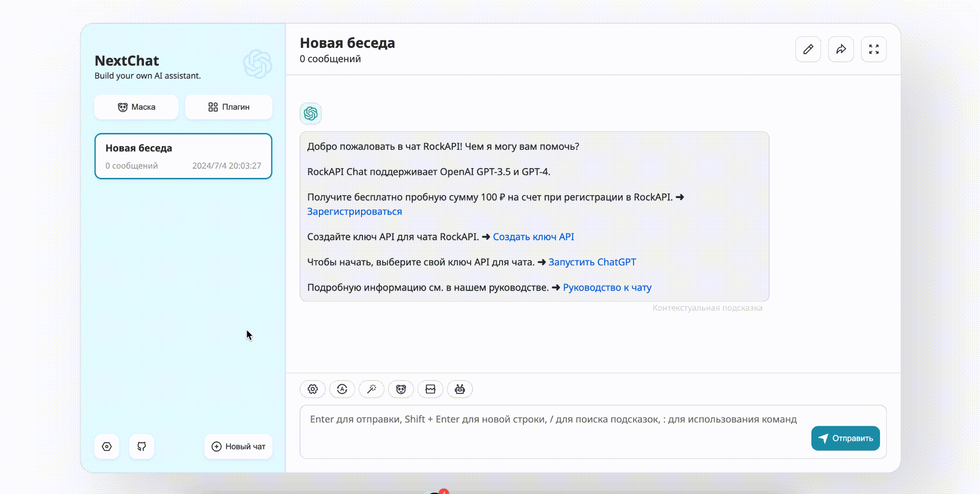Click the 0 сообщений count in header
Image resolution: width=980 pixels, height=494 pixels.
(331, 59)
